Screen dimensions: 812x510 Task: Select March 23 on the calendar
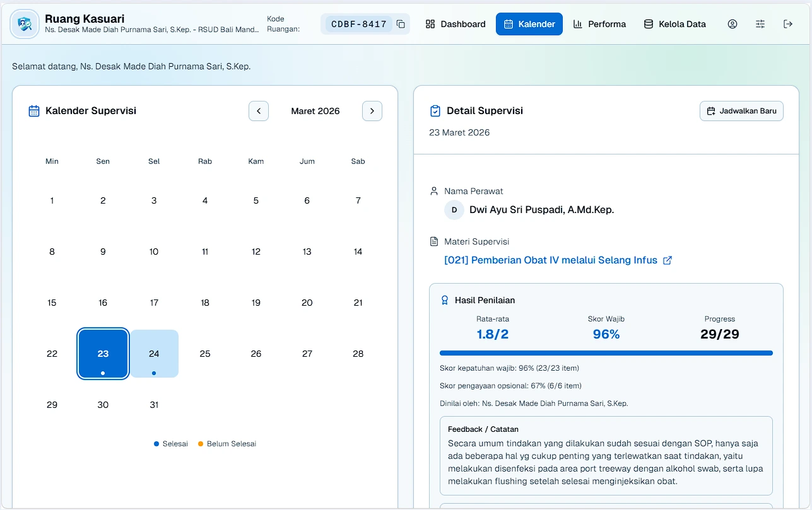[103, 354]
